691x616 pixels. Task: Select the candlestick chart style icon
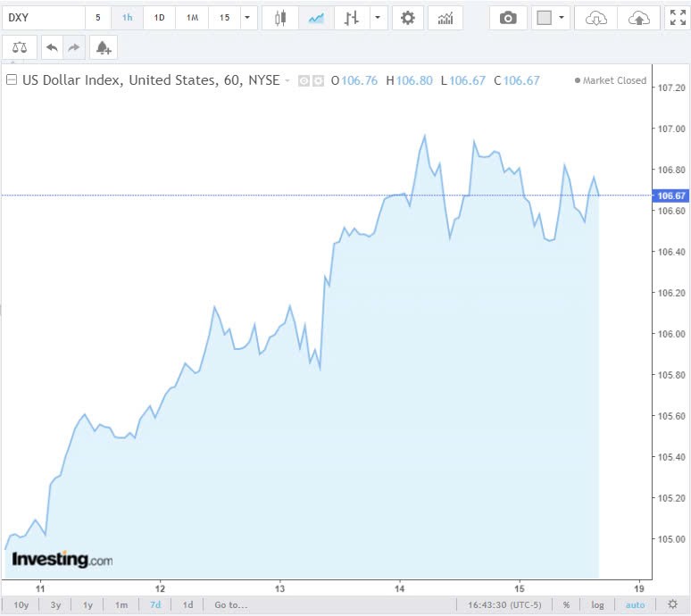pyautogui.click(x=280, y=18)
